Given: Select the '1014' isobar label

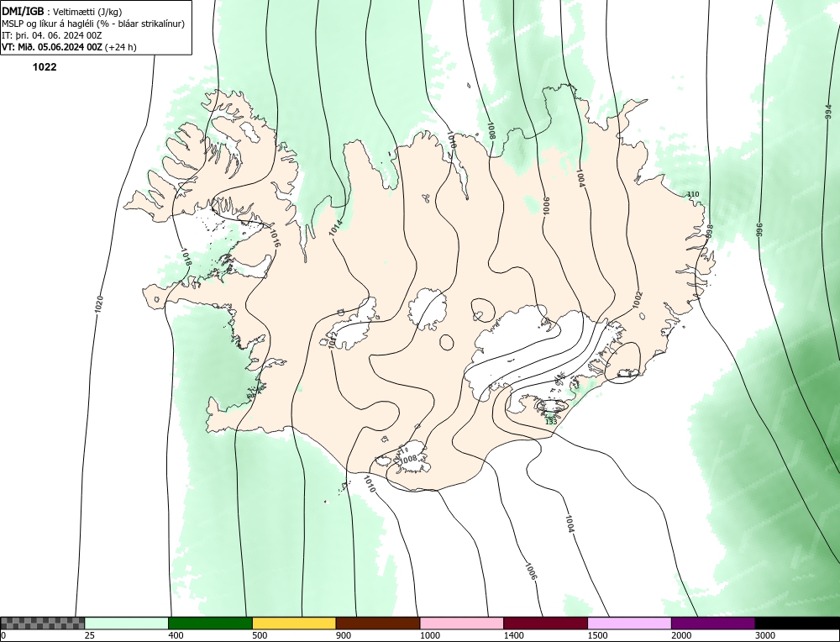Looking at the screenshot, I should pyautogui.click(x=336, y=229).
